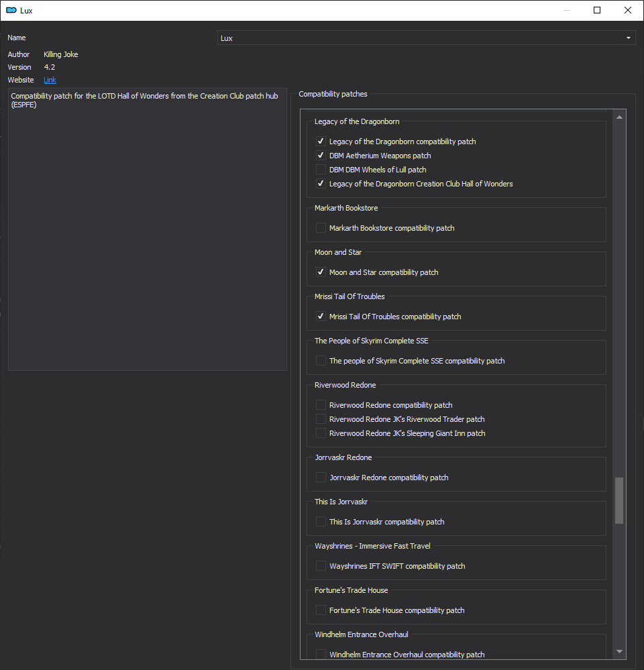Close the Lux installer window
Image resolution: width=644 pixels, height=670 pixels.
[628, 10]
